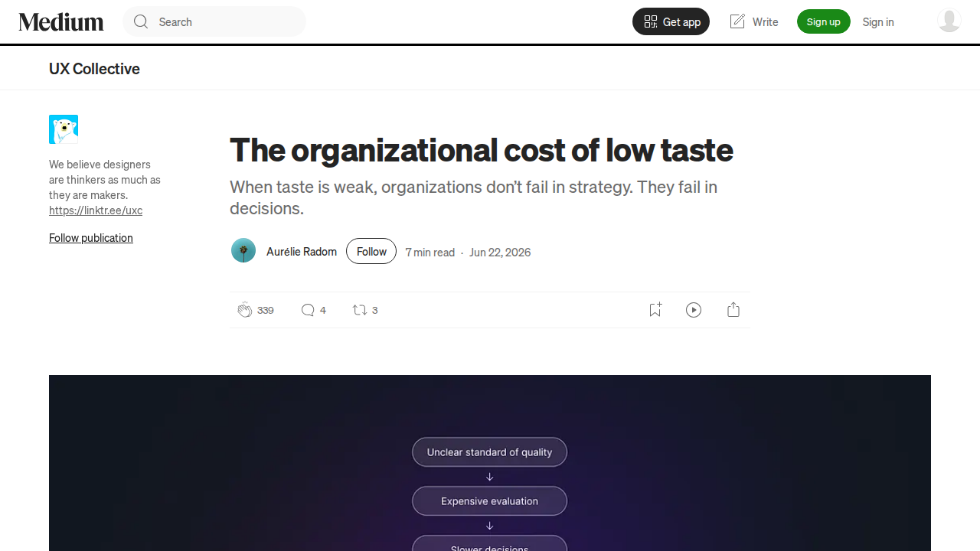This screenshot has height=551, width=980.
Task: Open the profile avatar menu
Action: pyautogui.click(x=949, y=21)
